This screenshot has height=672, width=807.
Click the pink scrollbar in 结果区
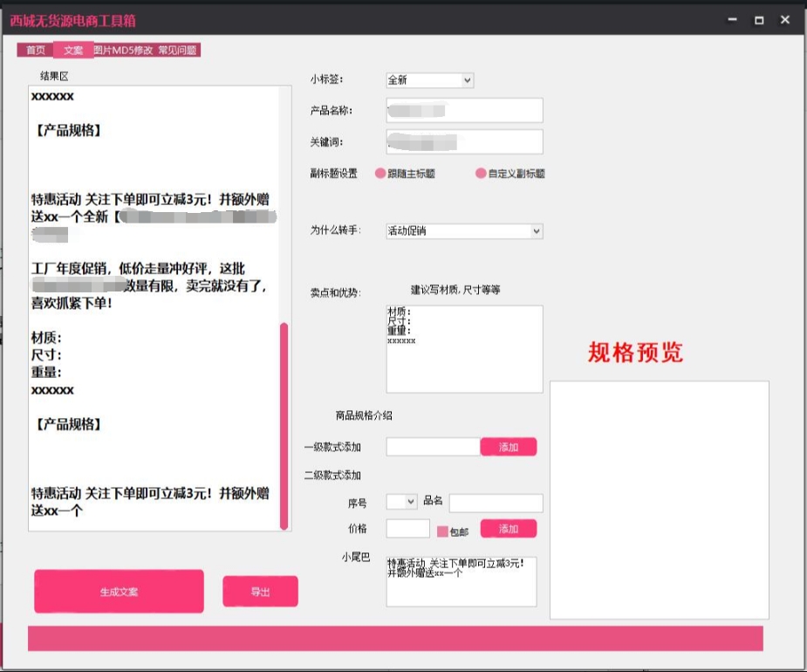pos(284,426)
